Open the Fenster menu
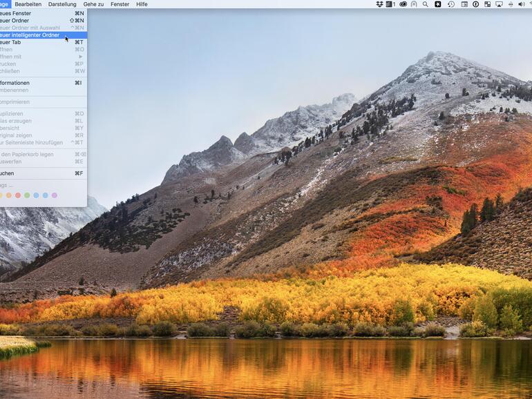Image resolution: width=532 pixels, height=399 pixels. 120,4
